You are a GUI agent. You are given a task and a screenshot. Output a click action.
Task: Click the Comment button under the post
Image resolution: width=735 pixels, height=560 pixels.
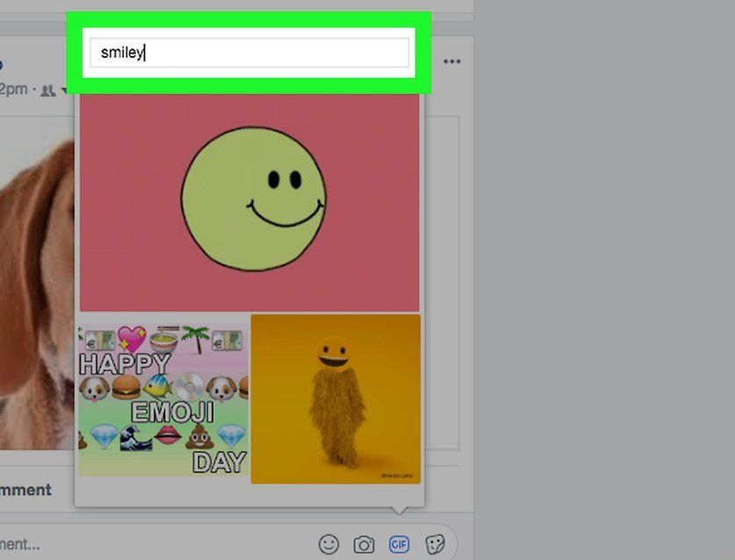[25, 490]
